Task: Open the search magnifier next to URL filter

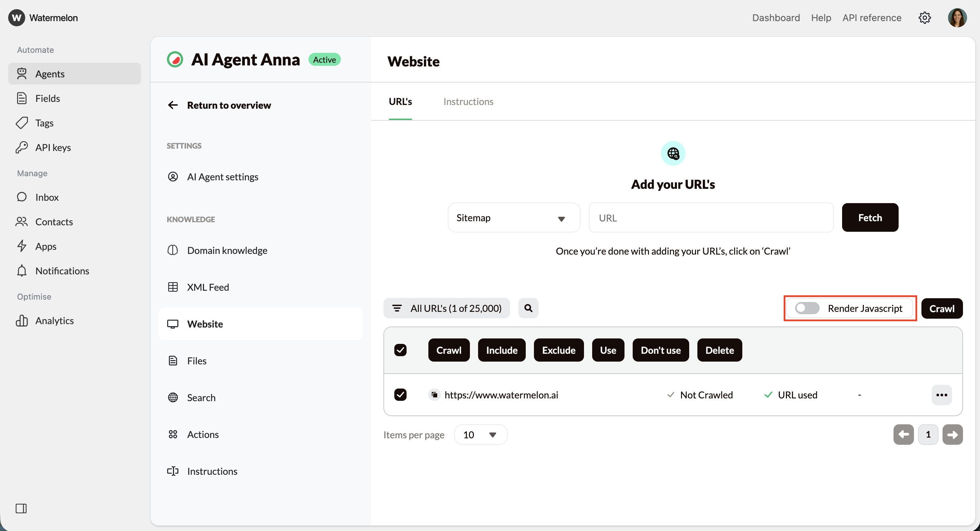Action: (528, 308)
